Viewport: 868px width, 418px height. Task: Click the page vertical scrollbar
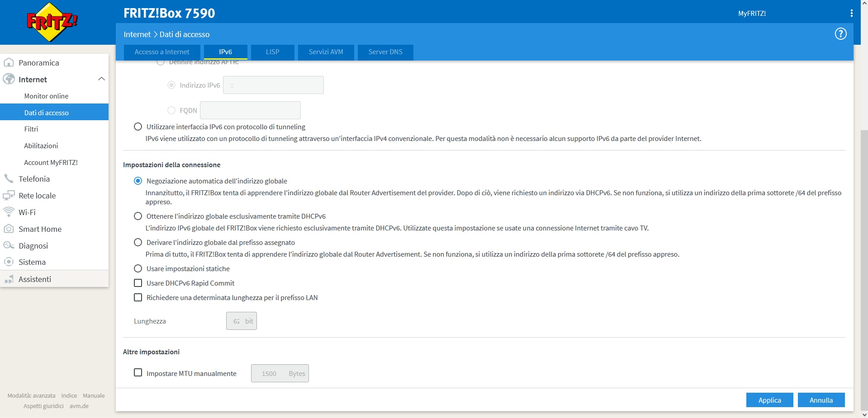[864, 270]
